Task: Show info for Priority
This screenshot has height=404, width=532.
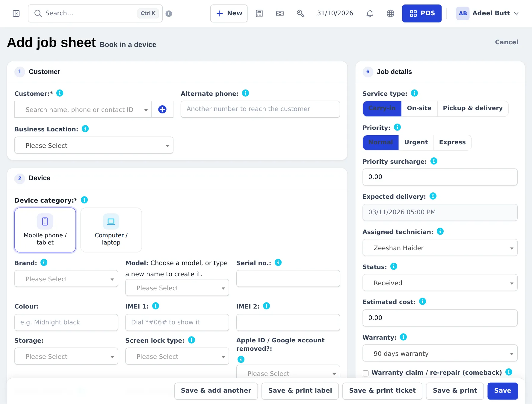Action: [x=398, y=127]
